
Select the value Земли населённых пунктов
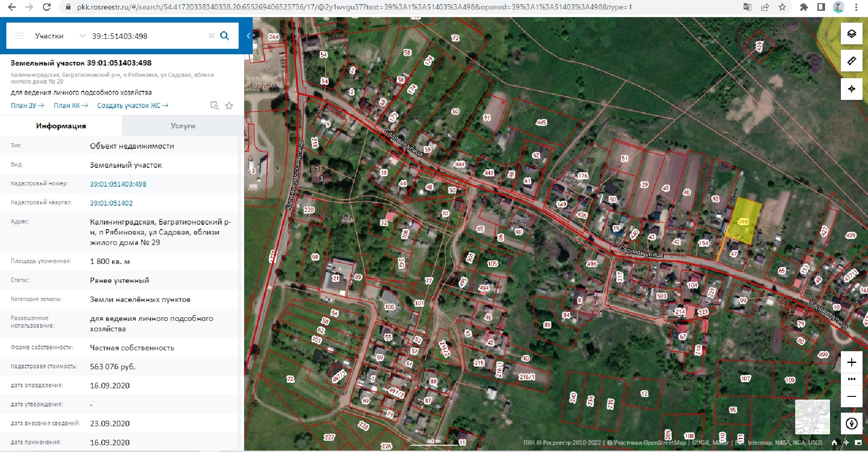140,299
